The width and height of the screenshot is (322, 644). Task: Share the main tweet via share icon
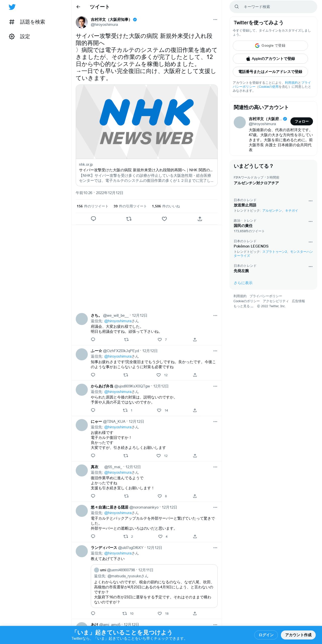200,219
